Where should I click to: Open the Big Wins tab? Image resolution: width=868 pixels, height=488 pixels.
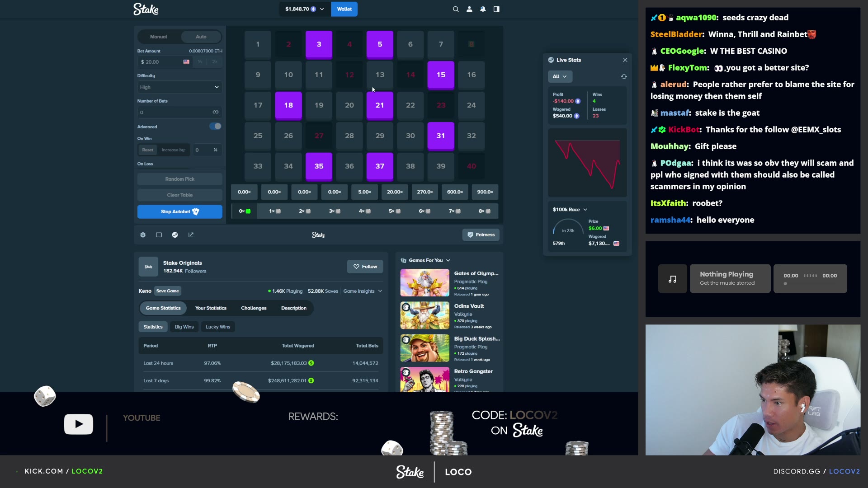click(x=184, y=327)
